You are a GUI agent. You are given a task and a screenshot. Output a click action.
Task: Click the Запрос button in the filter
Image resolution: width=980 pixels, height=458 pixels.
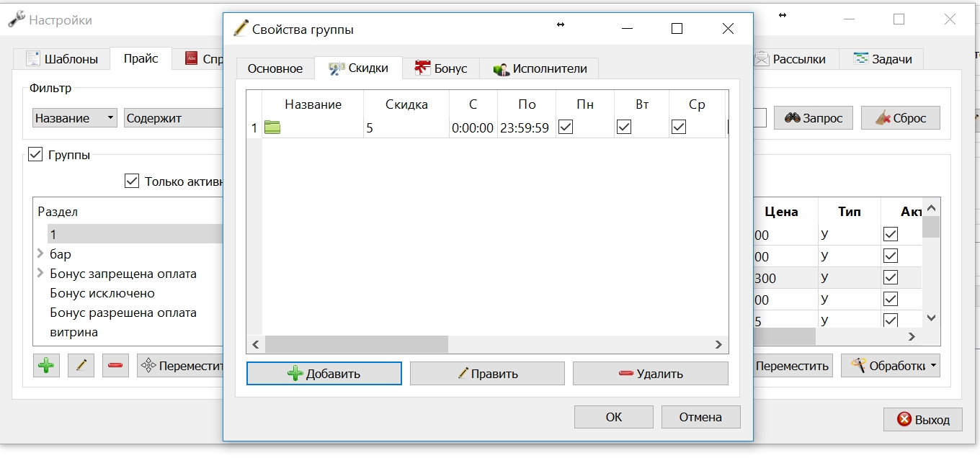(x=814, y=118)
